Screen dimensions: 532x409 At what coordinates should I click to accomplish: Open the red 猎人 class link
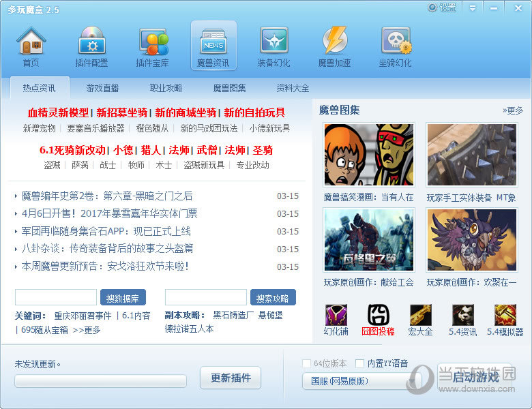tap(151, 150)
